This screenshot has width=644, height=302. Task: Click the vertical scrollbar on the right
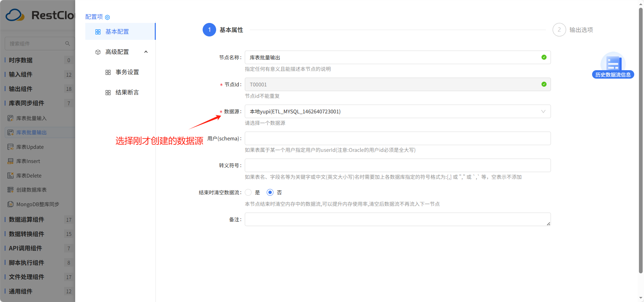click(x=641, y=135)
